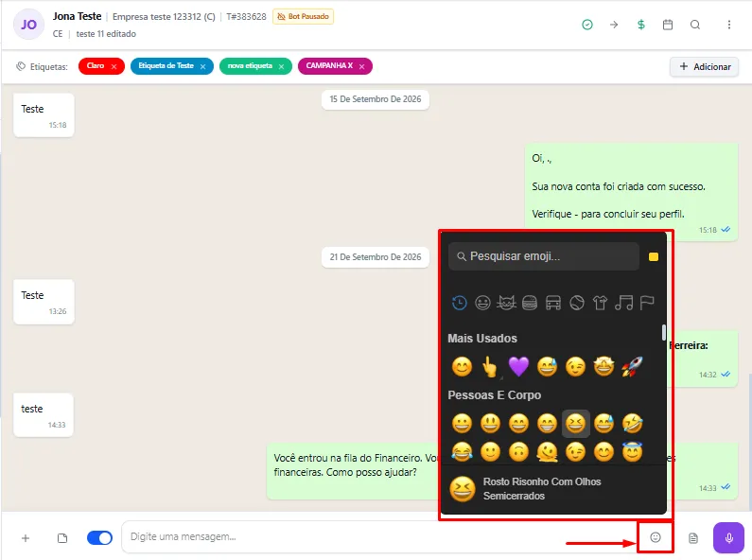Select the activities ball category tab
This screenshot has width=752, height=560.
pyautogui.click(x=576, y=303)
